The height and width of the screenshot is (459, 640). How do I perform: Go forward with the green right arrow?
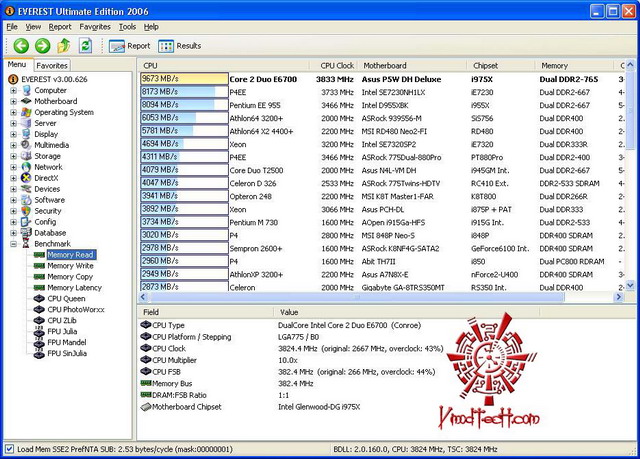point(42,46)
